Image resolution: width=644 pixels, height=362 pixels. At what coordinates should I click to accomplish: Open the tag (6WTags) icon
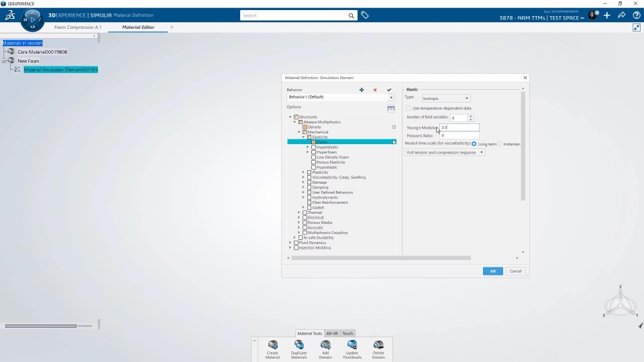pos(365,15)
